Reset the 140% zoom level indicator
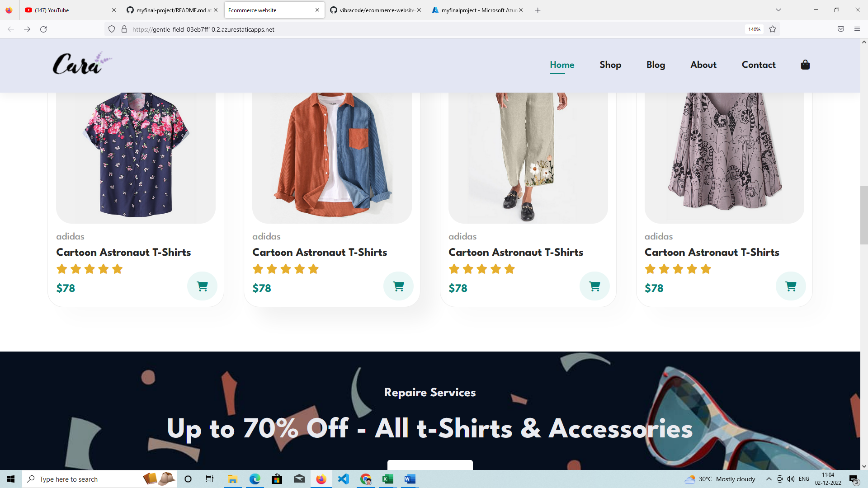Viewport: 868px width, 488px height. click(x=754, y=29)
